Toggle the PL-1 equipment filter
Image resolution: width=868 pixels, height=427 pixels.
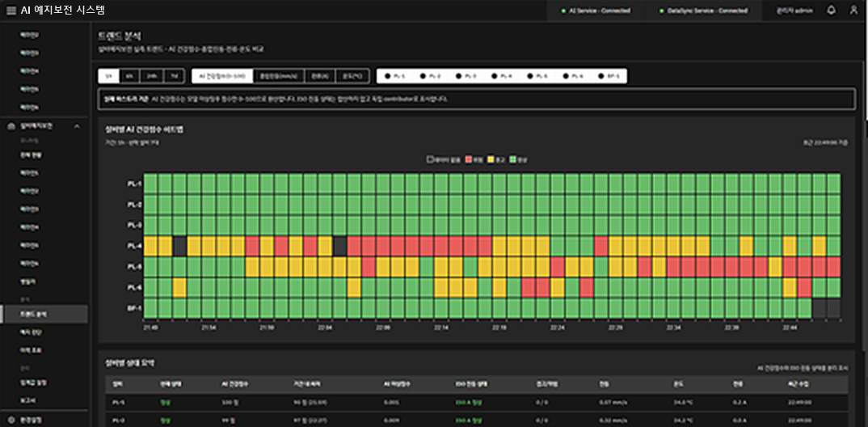coord(395,76)
